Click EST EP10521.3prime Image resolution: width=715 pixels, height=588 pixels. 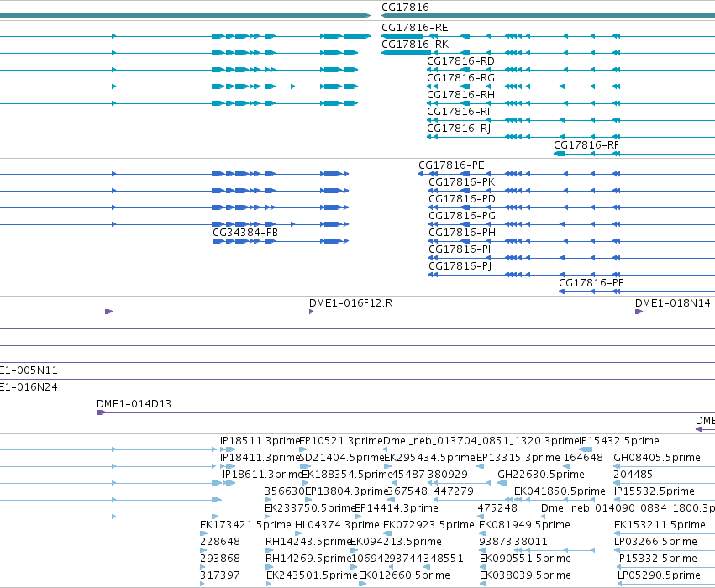tap(340, 441)
